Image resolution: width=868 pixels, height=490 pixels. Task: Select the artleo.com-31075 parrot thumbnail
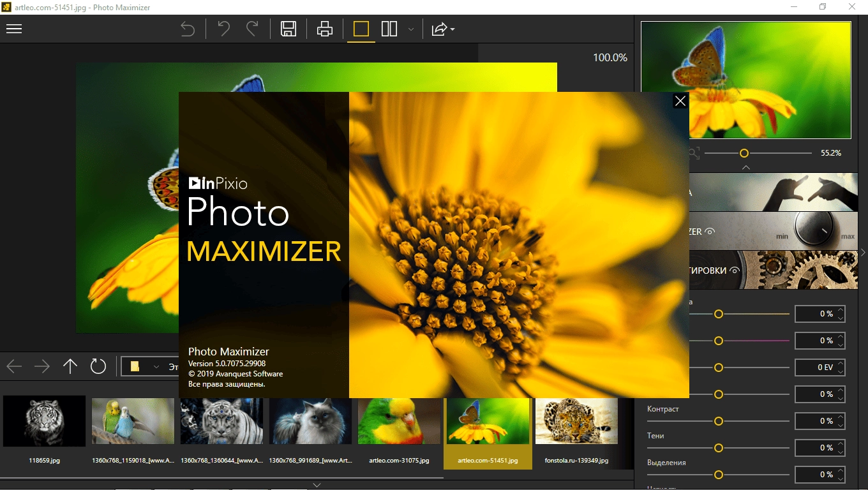399,421
